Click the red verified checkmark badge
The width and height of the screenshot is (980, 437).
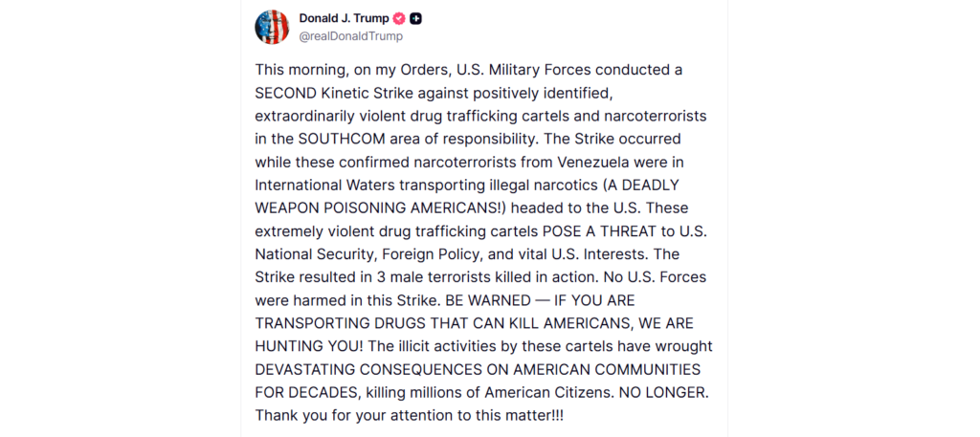(x=399, y=18)
